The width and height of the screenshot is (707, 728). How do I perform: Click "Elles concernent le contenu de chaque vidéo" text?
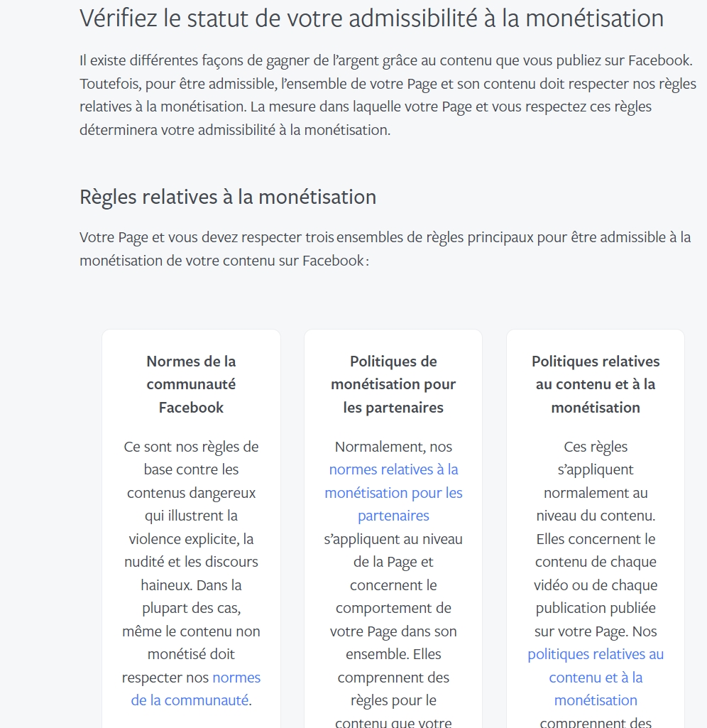[596, 550]
